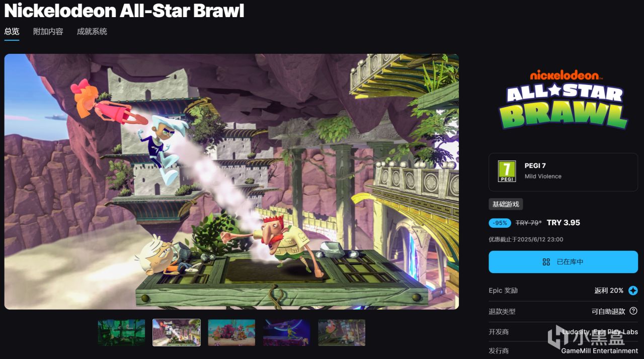644x359 pixels.
Task: Open the 附加内容 add-ons tab
Action: tap(48, 31)
